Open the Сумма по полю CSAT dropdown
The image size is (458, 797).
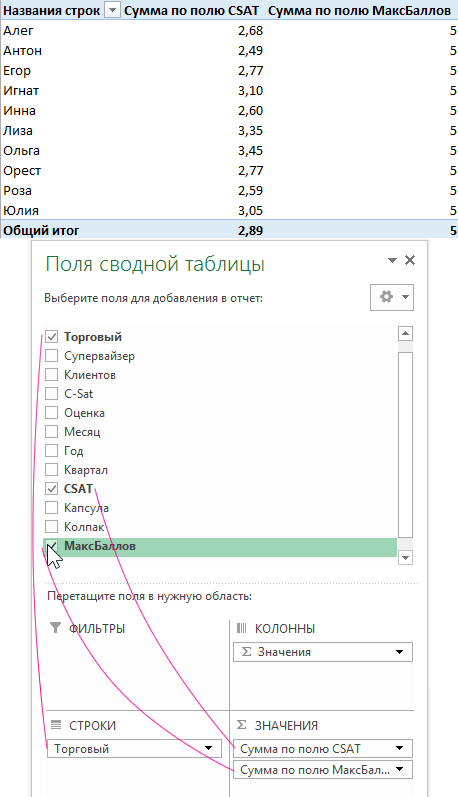click(x=400, y=748)
